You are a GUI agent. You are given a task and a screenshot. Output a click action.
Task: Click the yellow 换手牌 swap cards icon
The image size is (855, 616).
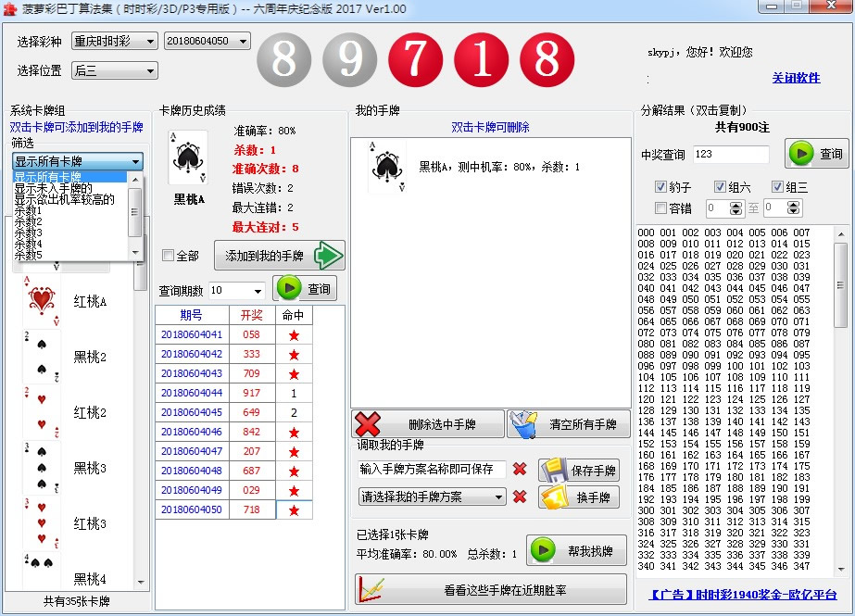click(x=553, y=497)
